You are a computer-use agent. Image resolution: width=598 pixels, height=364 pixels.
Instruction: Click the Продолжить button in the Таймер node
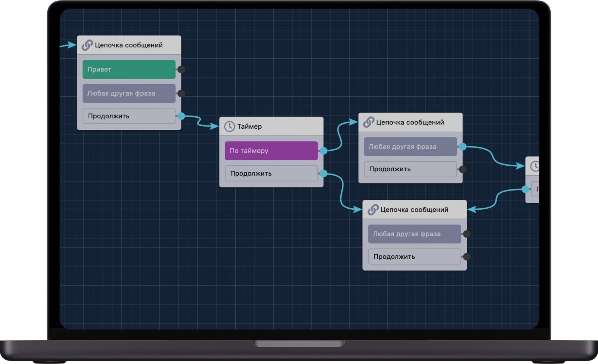271,173
